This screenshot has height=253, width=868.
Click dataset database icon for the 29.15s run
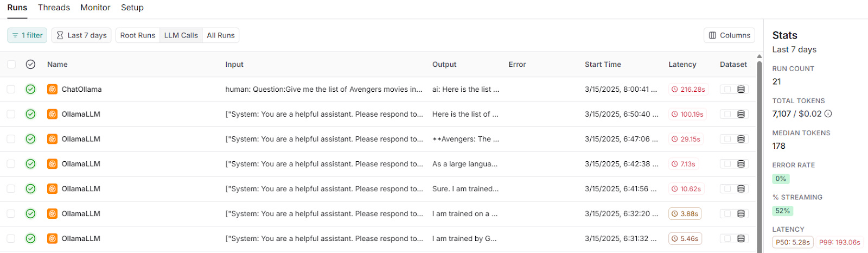tap(741, 139)
